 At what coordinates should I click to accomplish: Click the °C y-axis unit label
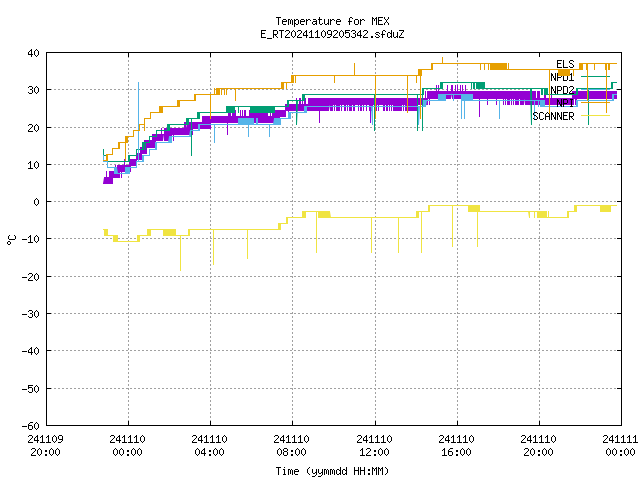tap(11, 240)
